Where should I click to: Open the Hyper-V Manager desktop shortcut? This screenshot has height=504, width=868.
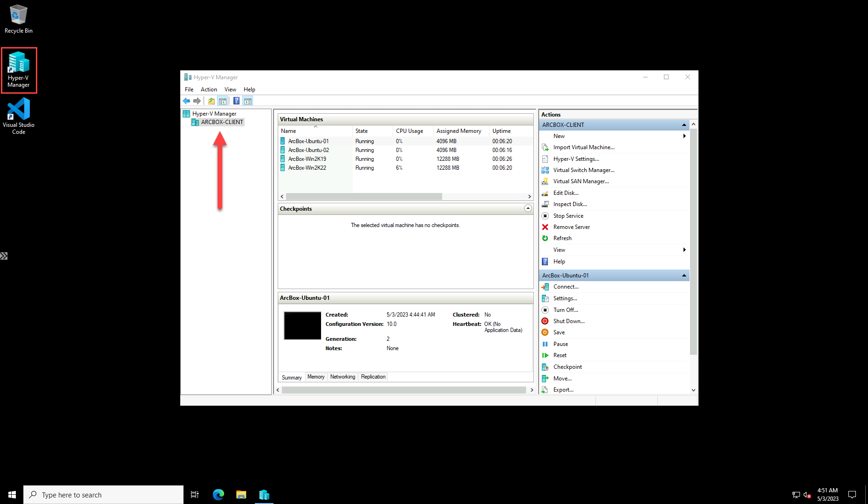pyautogui.click(x=19, y=70)
